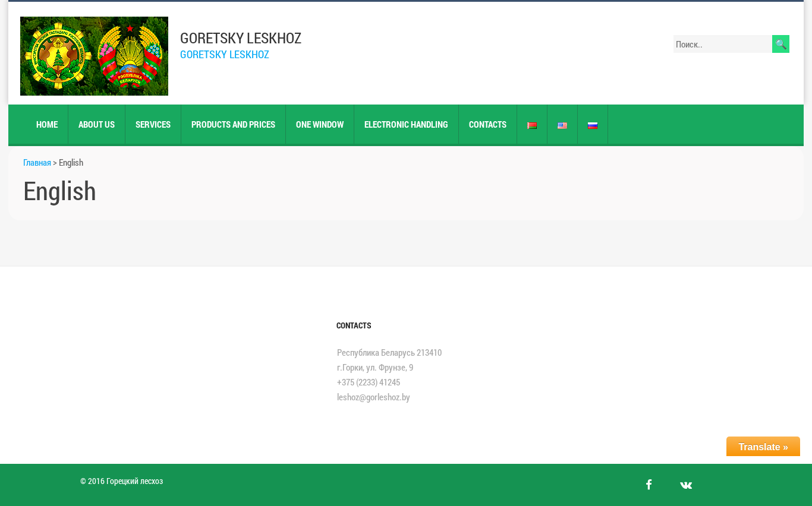Go to the Contacts menu item
Viewport: 812px width, 506px height.
tap(487, 124)
